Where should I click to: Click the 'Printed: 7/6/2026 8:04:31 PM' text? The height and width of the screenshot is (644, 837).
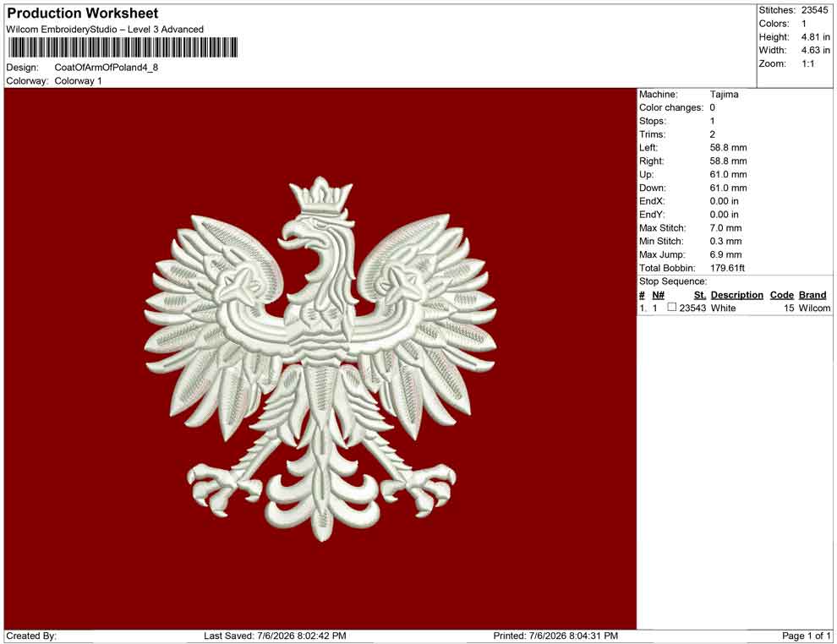(x=555, y=636)
